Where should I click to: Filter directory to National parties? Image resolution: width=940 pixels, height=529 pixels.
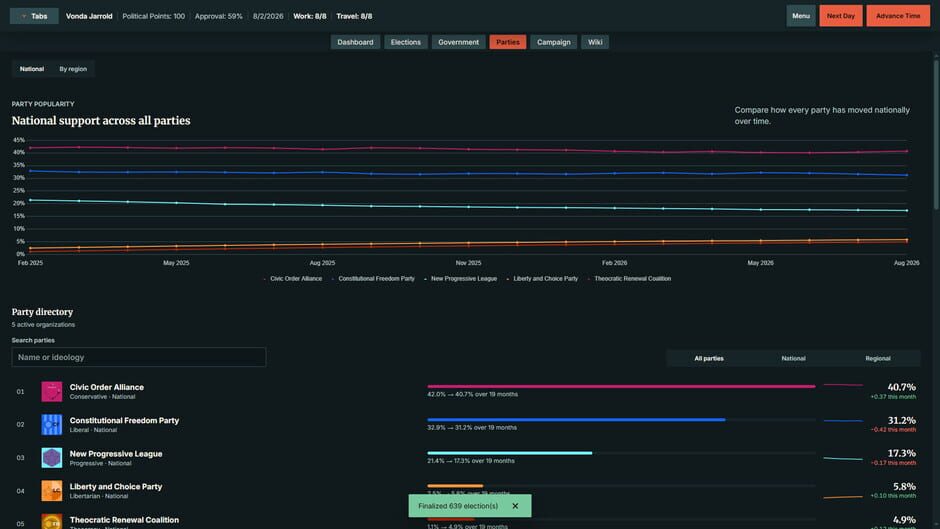coord(793,359)
